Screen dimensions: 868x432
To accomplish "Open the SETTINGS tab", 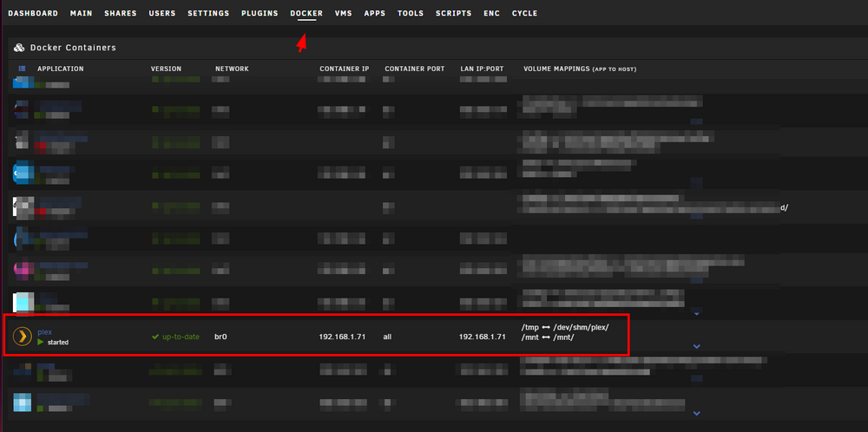I will tap(208, 13).
